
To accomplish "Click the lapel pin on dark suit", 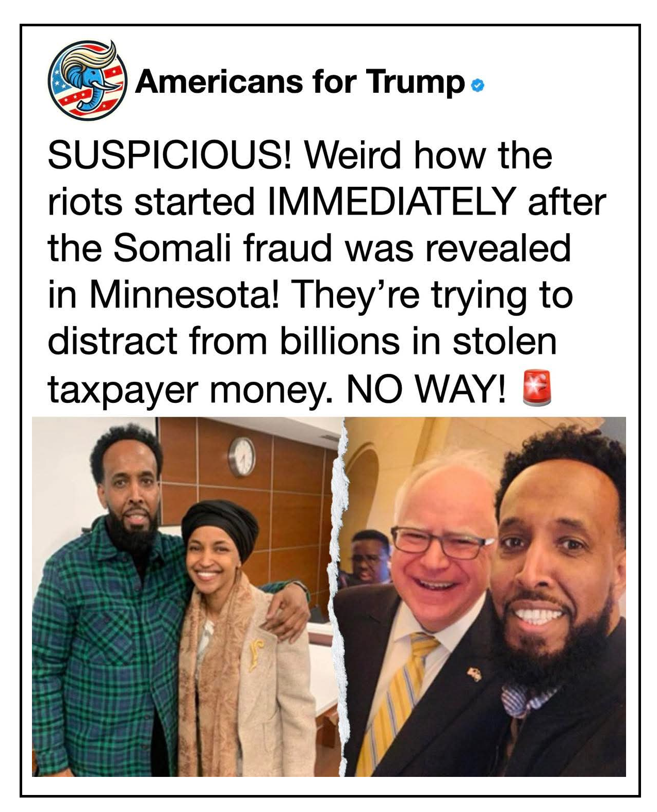I will 473,674.
